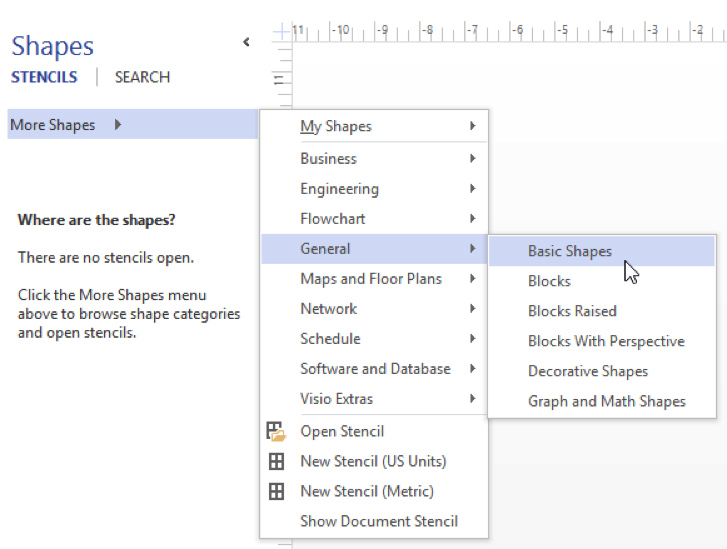Expand the More Shapes menu arrow

point(118,125)
